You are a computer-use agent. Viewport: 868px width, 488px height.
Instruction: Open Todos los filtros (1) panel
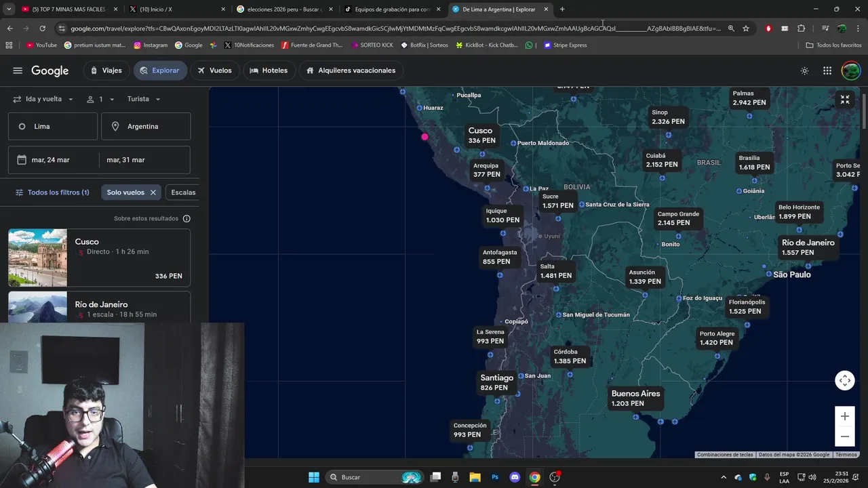pyautogui.click(x=52, y=192)
